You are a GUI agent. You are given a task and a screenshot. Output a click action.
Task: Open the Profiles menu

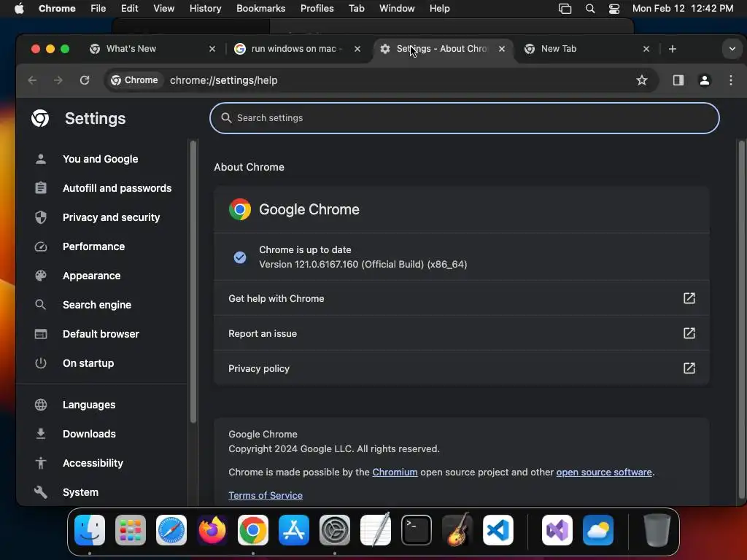pos(317,9)
